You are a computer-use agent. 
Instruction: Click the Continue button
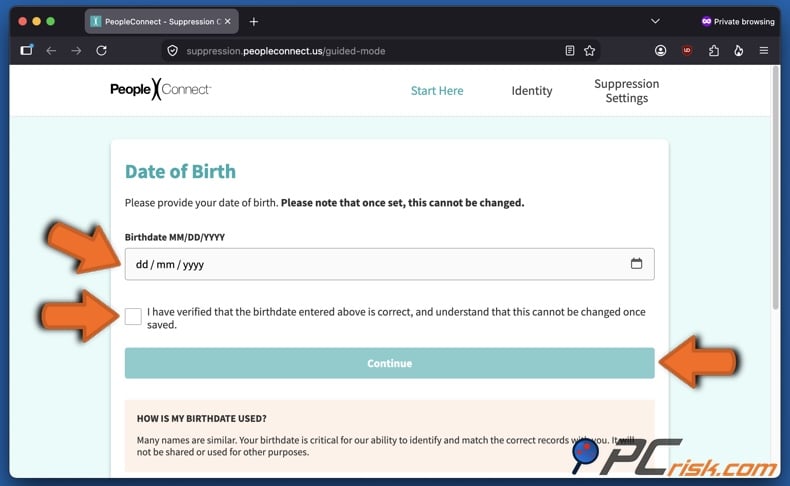[389, 363]
